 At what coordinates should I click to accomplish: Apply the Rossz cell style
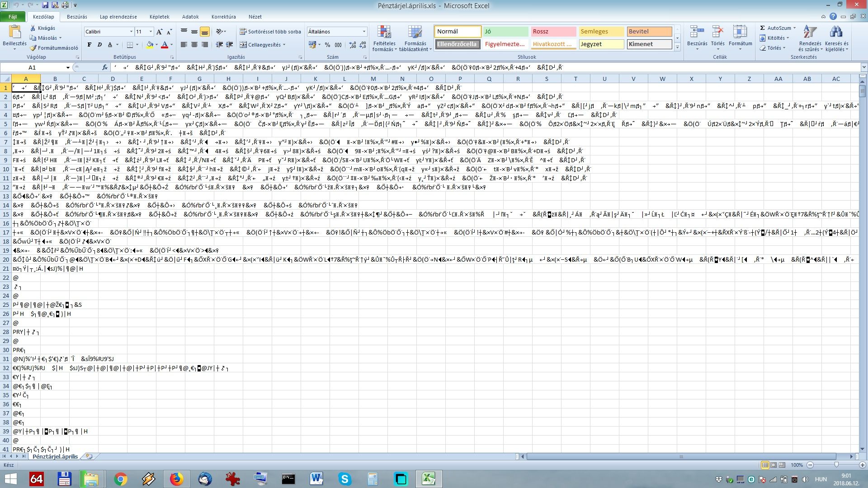(553, 32)
